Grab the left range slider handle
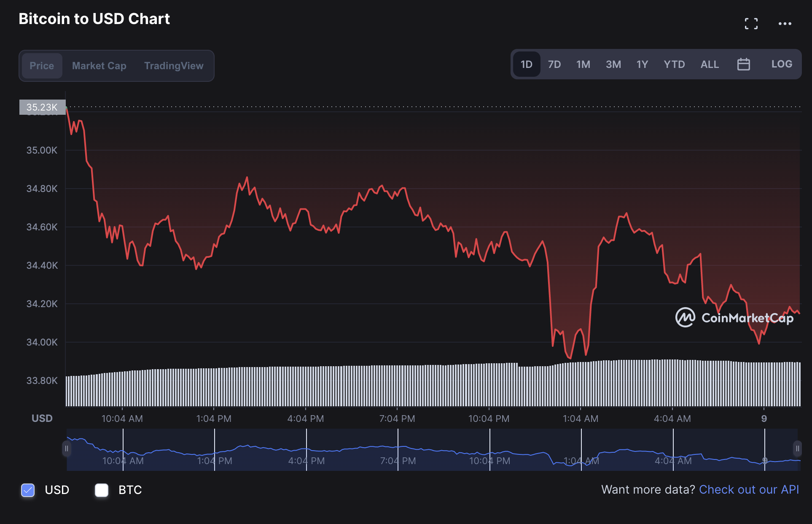 click(x=67, y=448)
